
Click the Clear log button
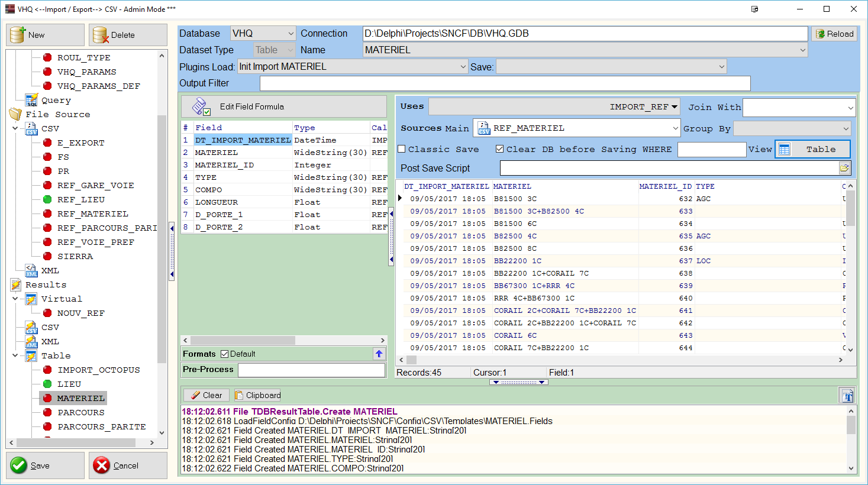[x=206, y=395]
